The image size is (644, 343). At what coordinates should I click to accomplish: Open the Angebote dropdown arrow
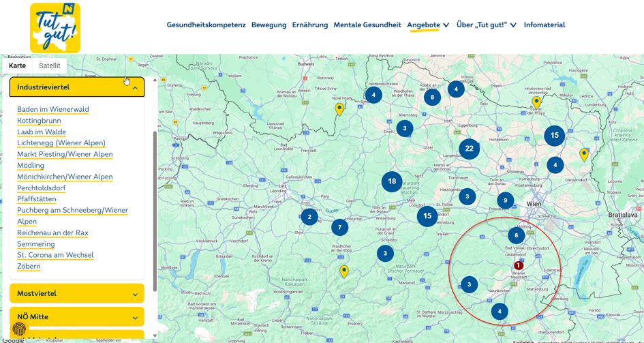tap(446, 25)
